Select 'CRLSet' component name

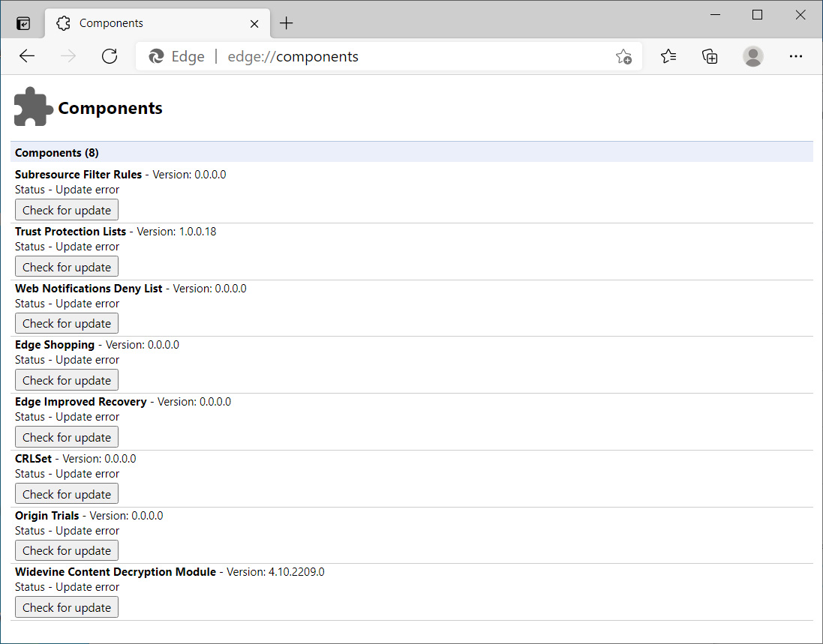(33, 458)
